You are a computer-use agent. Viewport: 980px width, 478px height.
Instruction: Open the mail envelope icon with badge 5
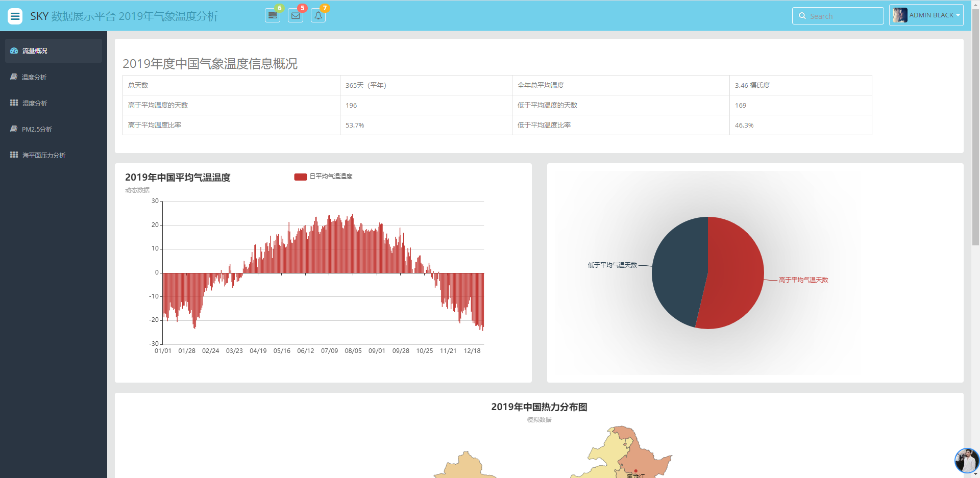(296, 15)
